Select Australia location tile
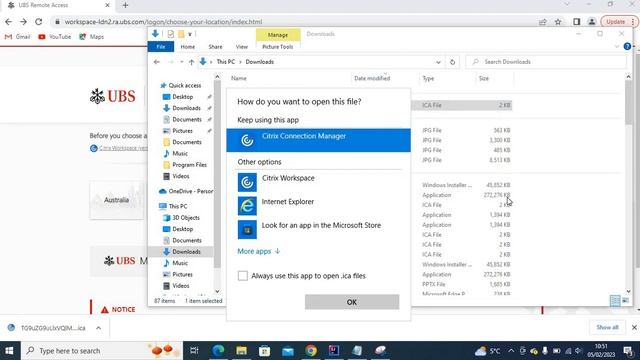Viewport: 640px width, 360px height. (117, 200)
